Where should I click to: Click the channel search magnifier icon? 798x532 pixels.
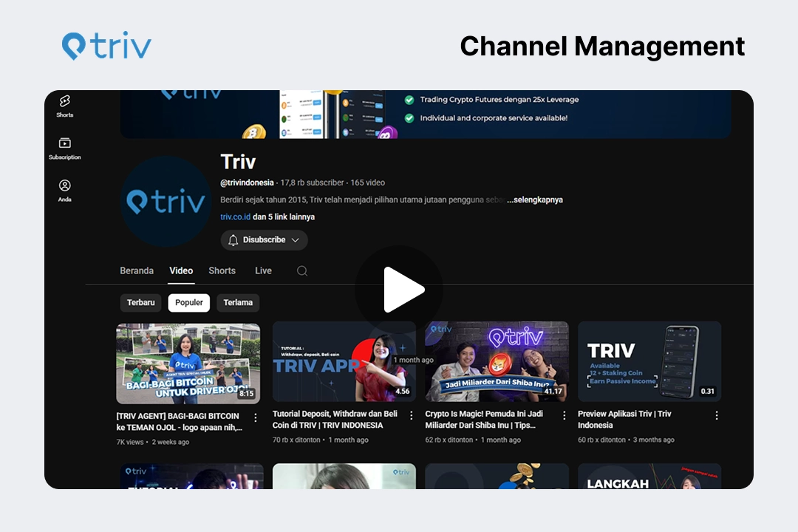[x=302, y=271]
